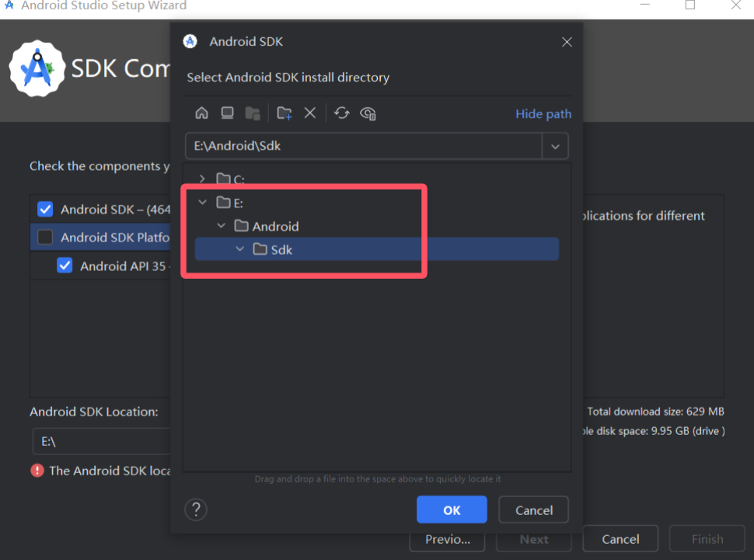Screen dimensions: 754x560
Task: Click the help question mark icon
Action: pyautogui.click(x=196, y=510)
